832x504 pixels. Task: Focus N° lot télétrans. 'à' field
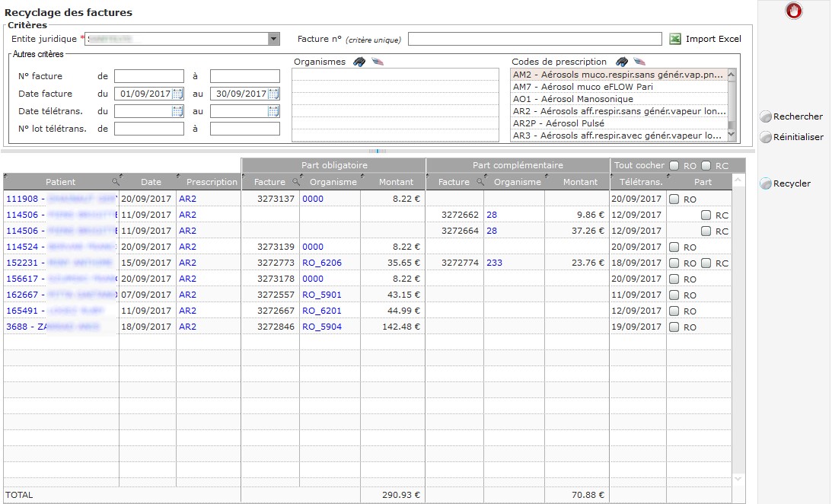pos(244,129)
